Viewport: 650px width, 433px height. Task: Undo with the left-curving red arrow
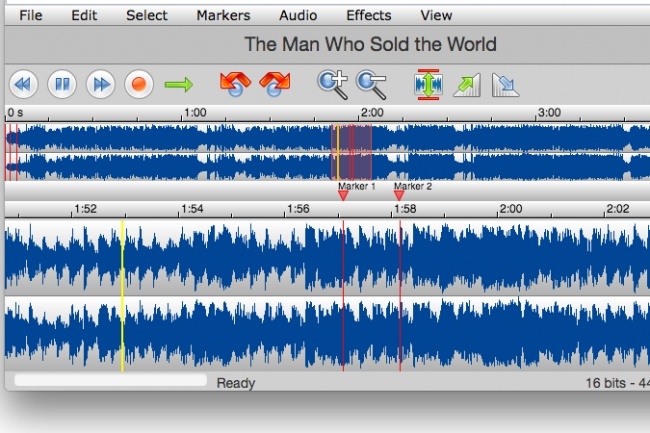pos(235,84)
